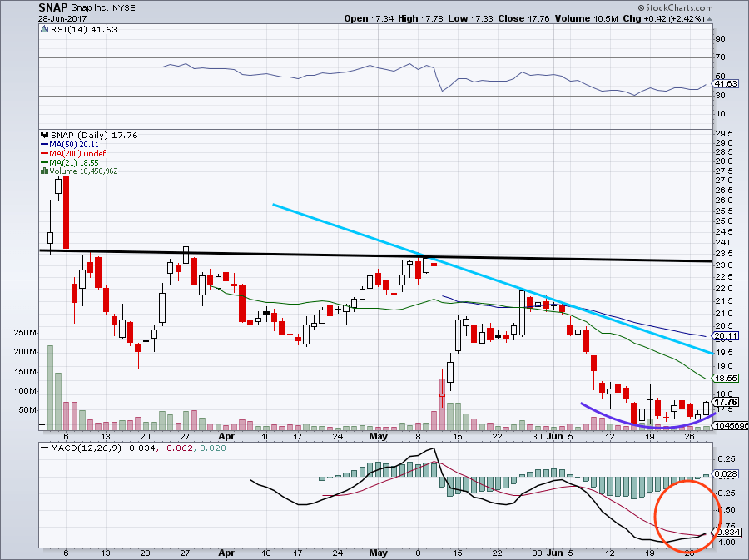Click the 90 label on the RSI axis

tap(721, 38)
